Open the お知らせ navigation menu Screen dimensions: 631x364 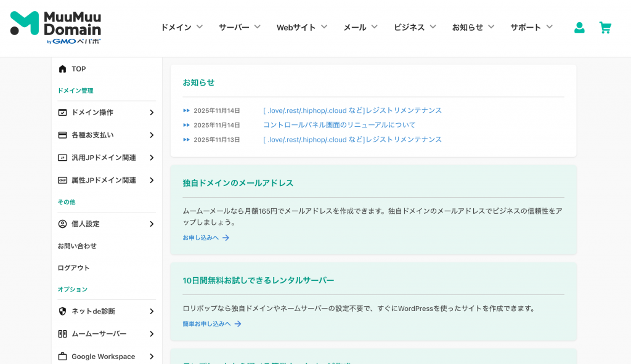click(x=473, y=27)
